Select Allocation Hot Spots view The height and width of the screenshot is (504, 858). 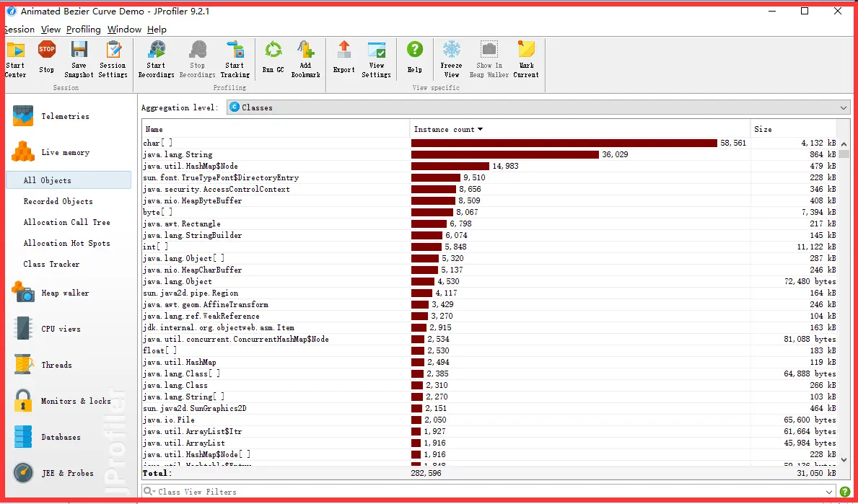coord(67,243)
